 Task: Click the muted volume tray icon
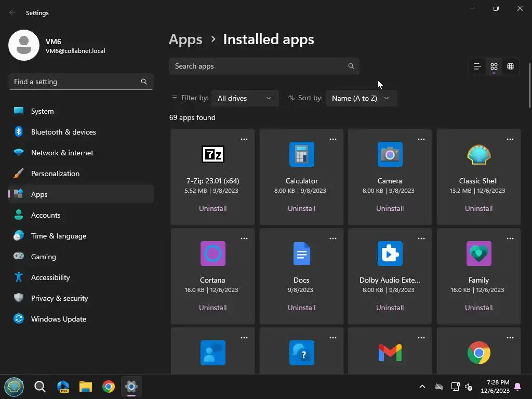point(469,387)
